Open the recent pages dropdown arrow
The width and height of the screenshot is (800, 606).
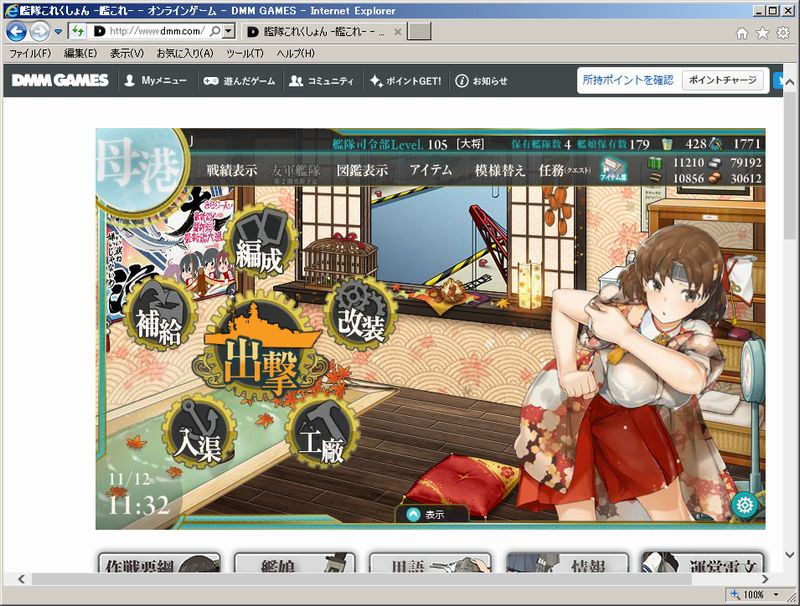tap(58, 32)
